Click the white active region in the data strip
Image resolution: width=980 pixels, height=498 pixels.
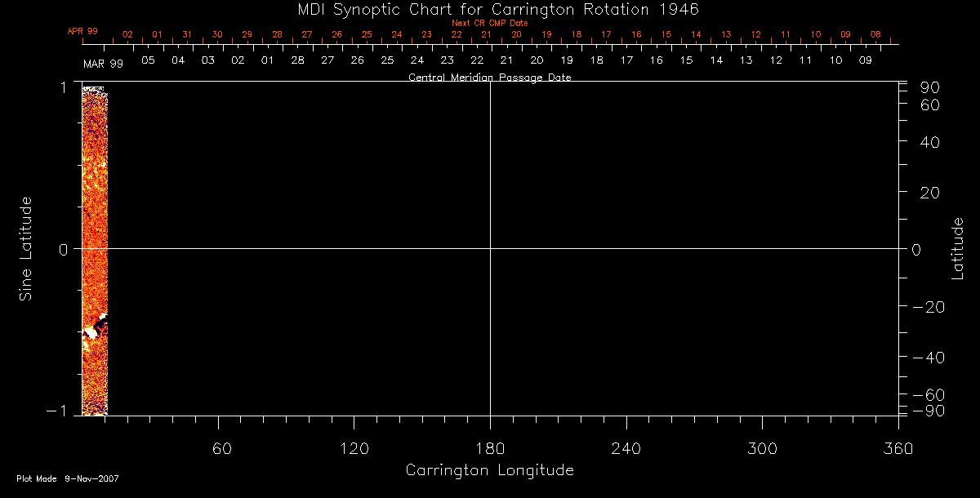coord(99,324)
